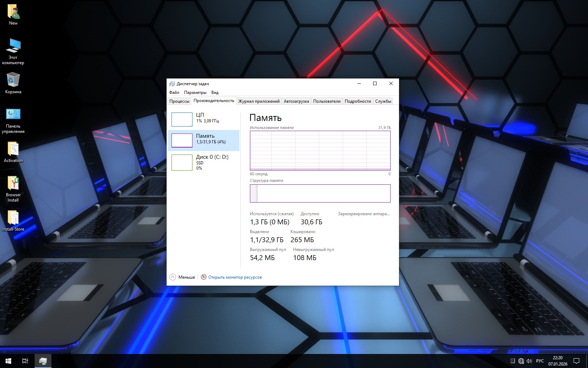Open the notification center icon
The image size is (588, 368).
click(576, 361)
